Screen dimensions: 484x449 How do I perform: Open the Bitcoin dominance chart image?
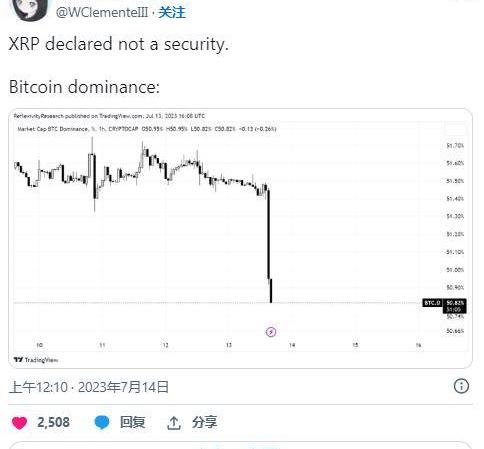click(x=240, y=238)
